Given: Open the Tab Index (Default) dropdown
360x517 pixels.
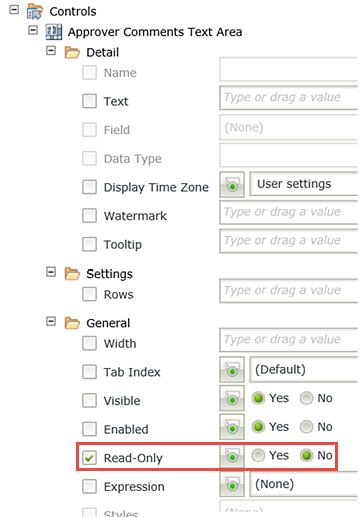Looking at the screenshot, I should (304, 369).
